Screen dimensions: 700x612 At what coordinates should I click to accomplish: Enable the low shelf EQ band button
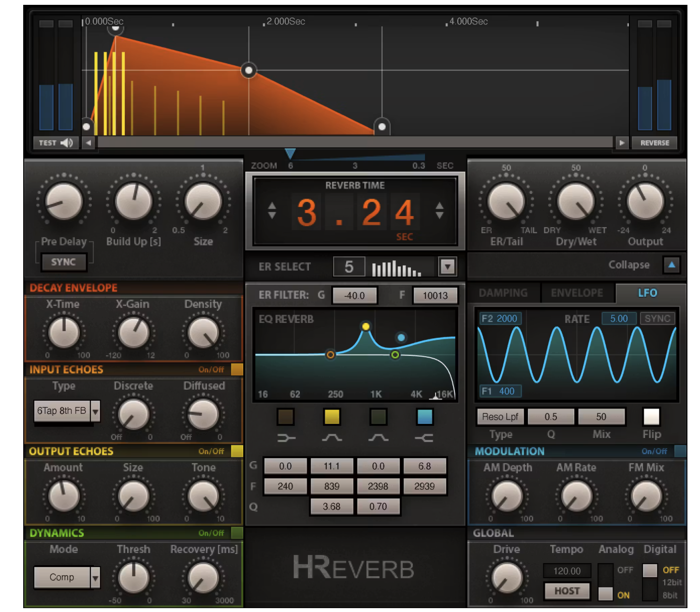coord(286,417)
